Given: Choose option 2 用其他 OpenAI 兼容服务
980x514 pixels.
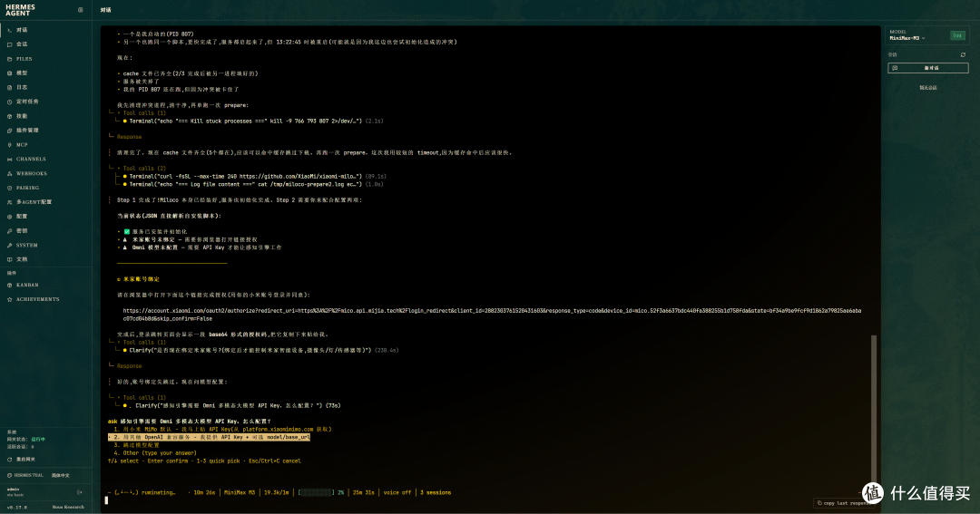Looking at the screenshot, I should pos(210,437).
